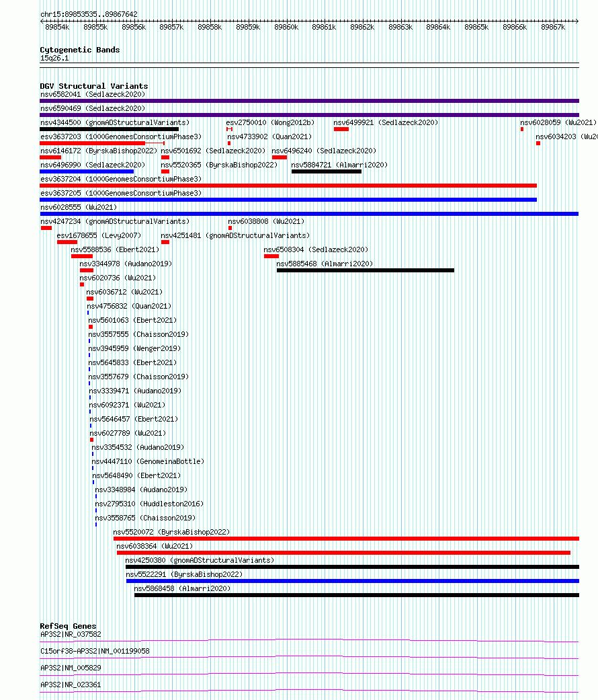Open nsv5646457 (Ebert2021) variant
The width and height of the screenshot is (598, 700).
pos(134,419)
